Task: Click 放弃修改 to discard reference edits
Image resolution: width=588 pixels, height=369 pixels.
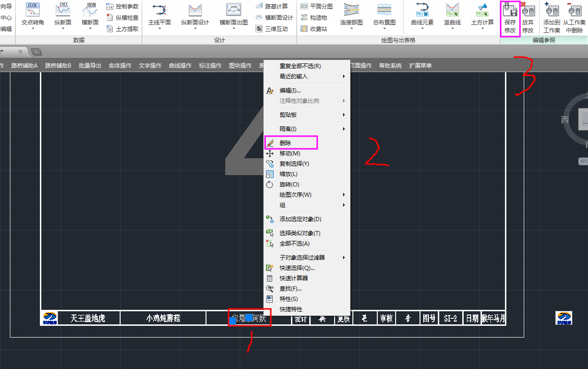Action: click(528, 18)
